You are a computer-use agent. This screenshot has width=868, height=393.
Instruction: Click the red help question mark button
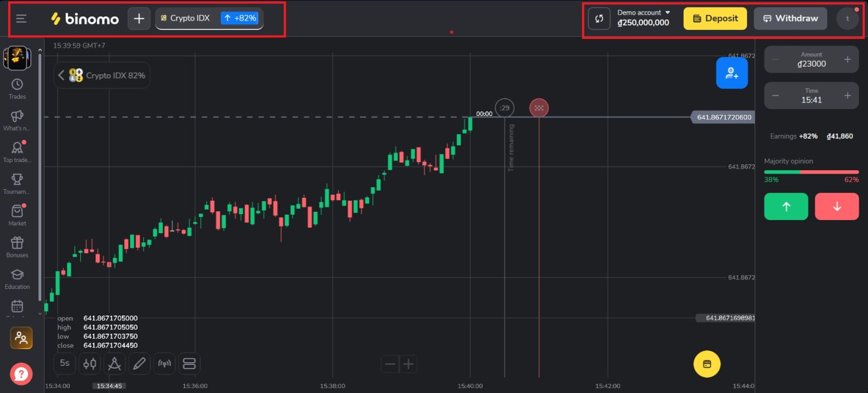click(x=21, y=373)
